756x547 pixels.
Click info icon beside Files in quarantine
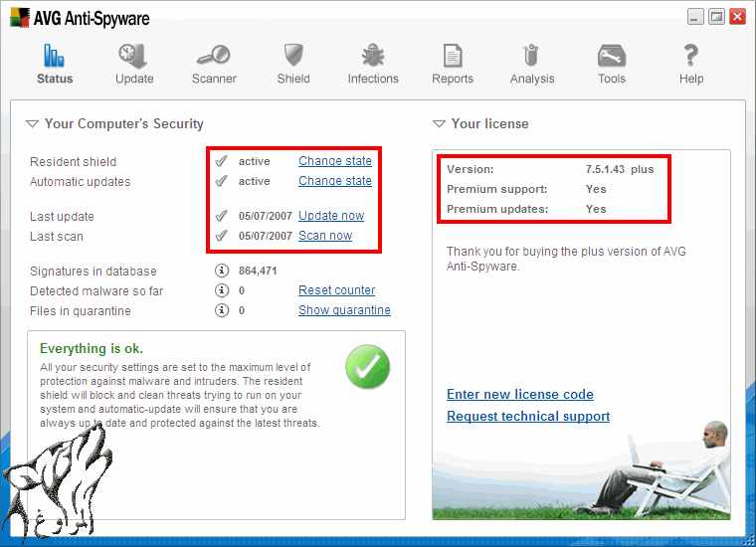[x=221, y=310]
